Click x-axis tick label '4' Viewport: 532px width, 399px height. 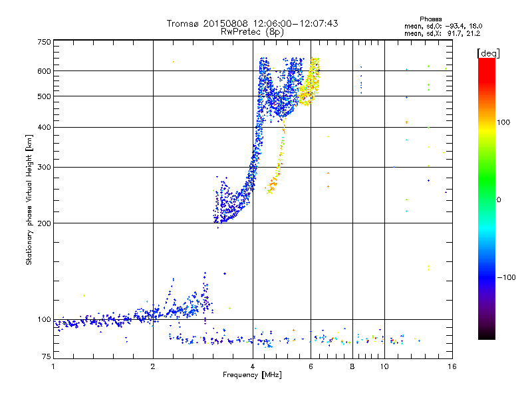click(x=253, y=366)
